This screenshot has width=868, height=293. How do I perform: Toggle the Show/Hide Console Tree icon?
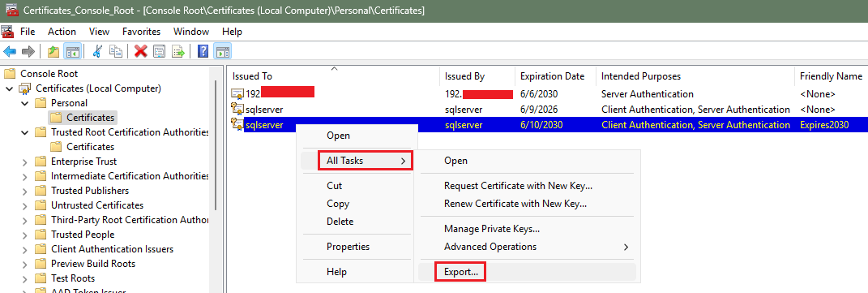[x=72, y=51]
